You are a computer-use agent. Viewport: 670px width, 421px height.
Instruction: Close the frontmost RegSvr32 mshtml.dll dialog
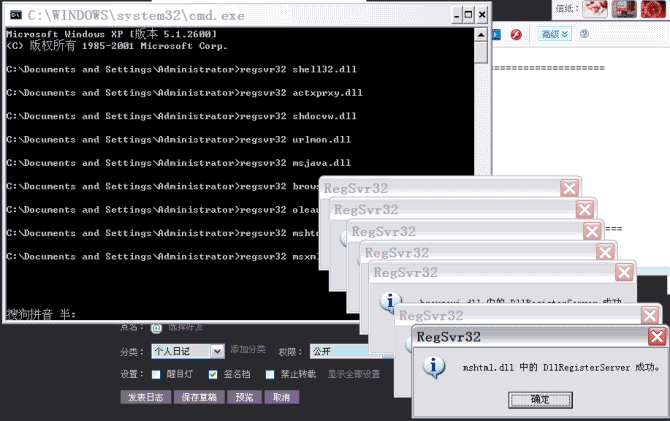point(657,337)
